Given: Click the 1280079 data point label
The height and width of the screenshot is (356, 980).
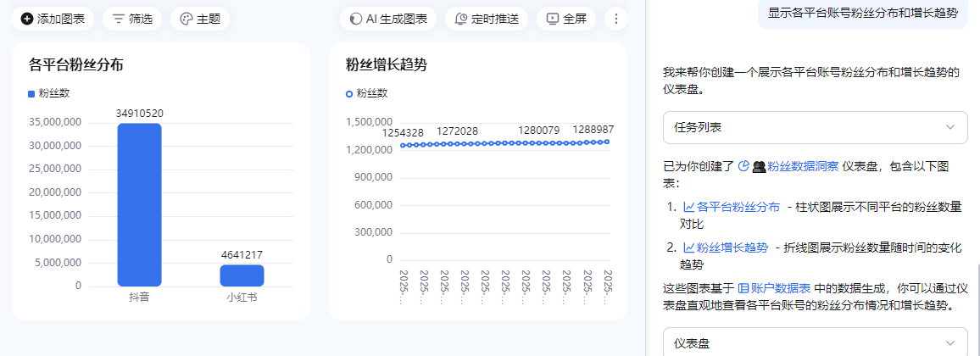Looking at the screenshot, I should 539,131.
